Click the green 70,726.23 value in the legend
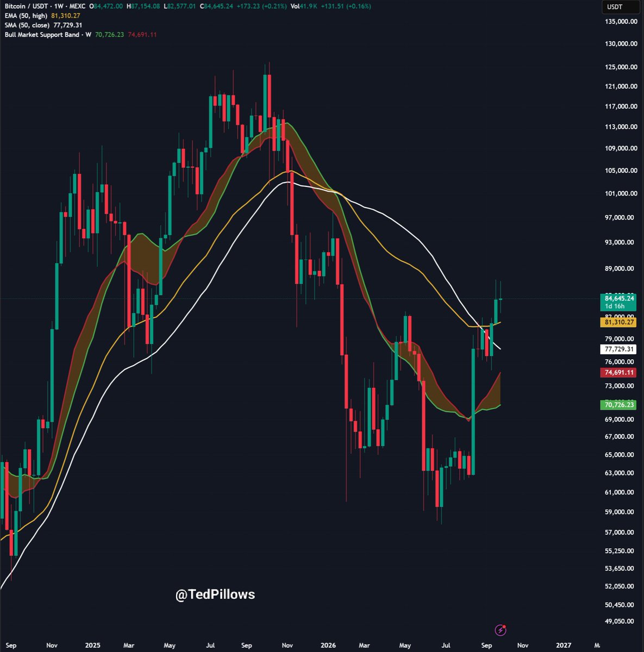644x652 pixels. coord(110,34)
